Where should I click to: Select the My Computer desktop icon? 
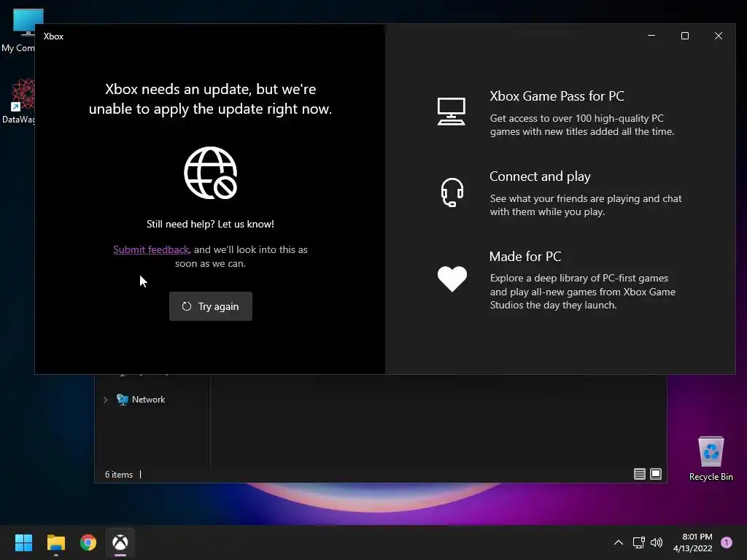click(18, 30)
